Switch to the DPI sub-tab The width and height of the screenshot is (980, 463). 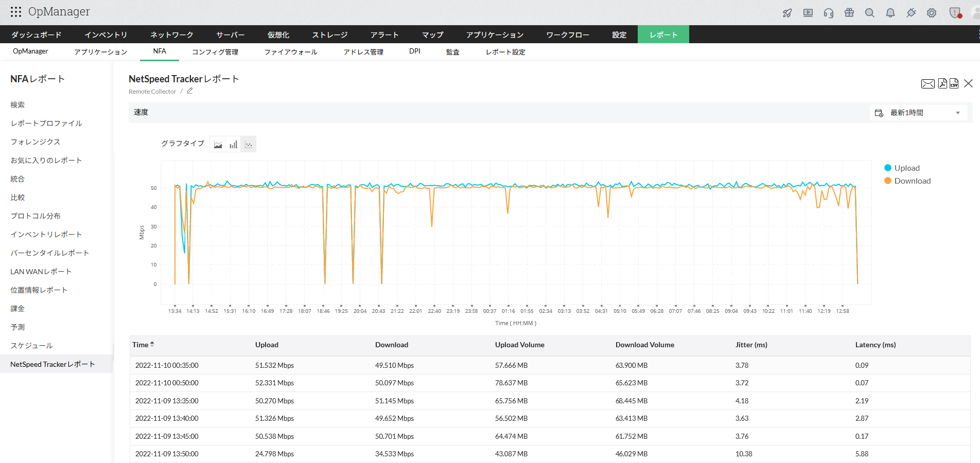[415, 51]
